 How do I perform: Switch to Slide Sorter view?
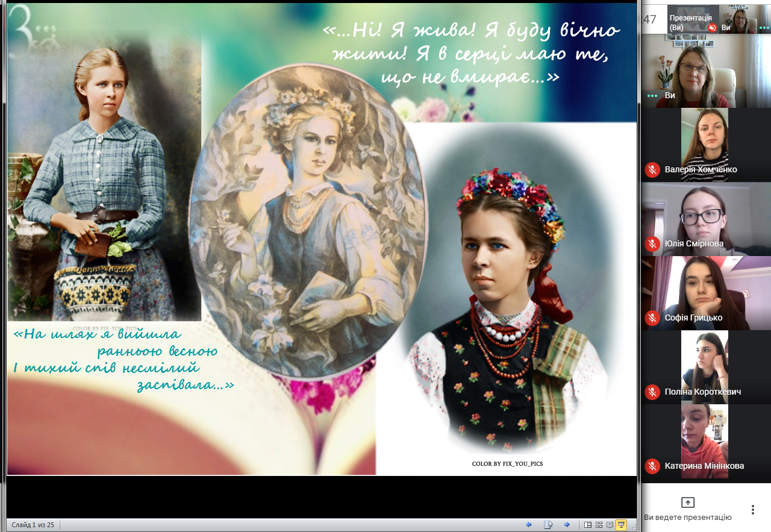pyautogui.click(x=599, y=525)
